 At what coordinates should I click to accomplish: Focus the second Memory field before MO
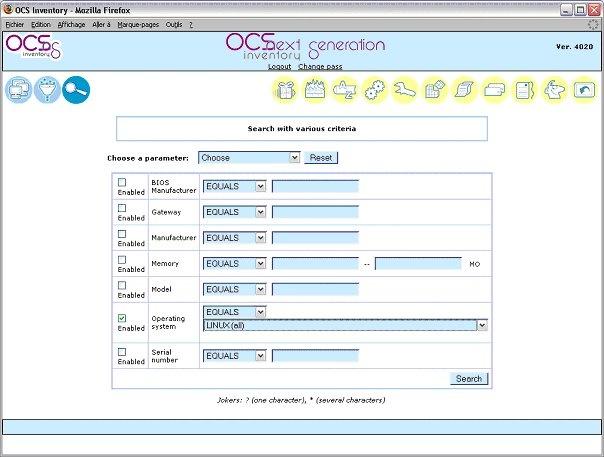(418, 264)
